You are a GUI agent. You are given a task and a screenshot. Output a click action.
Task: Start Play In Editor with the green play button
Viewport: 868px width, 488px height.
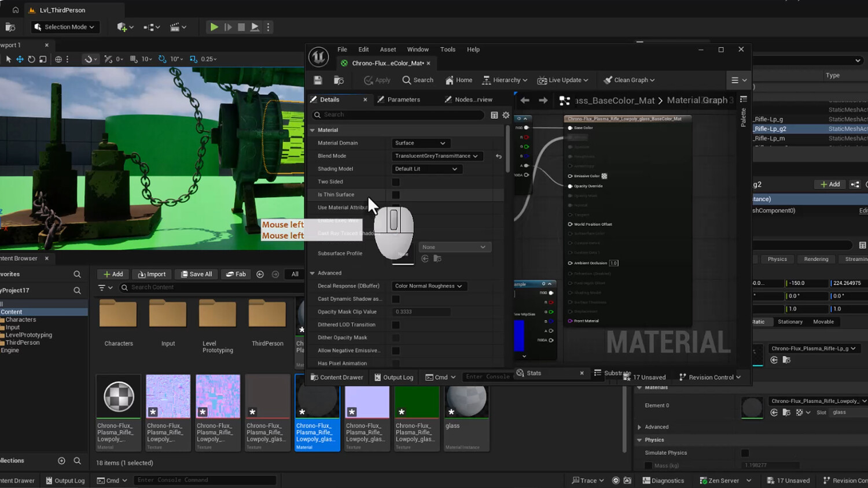214,27
